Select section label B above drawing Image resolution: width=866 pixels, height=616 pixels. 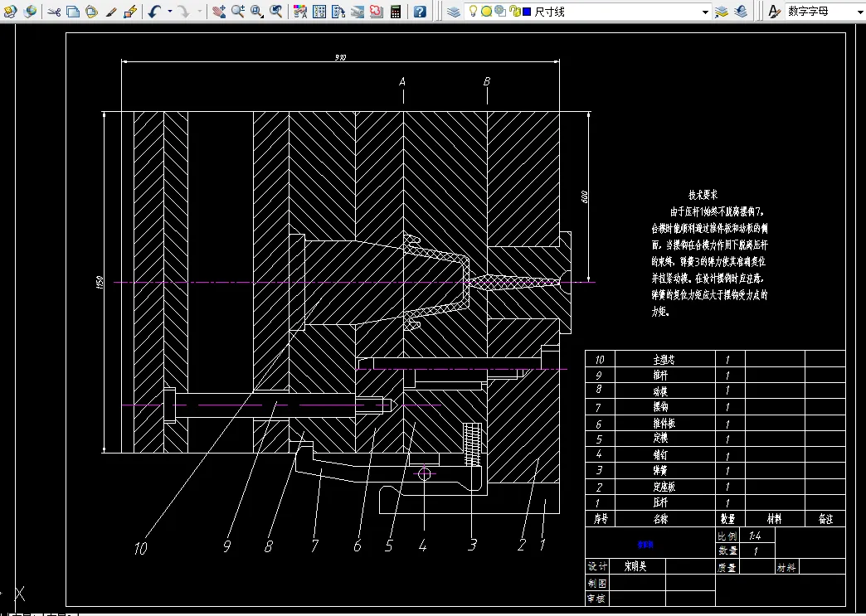487,82
